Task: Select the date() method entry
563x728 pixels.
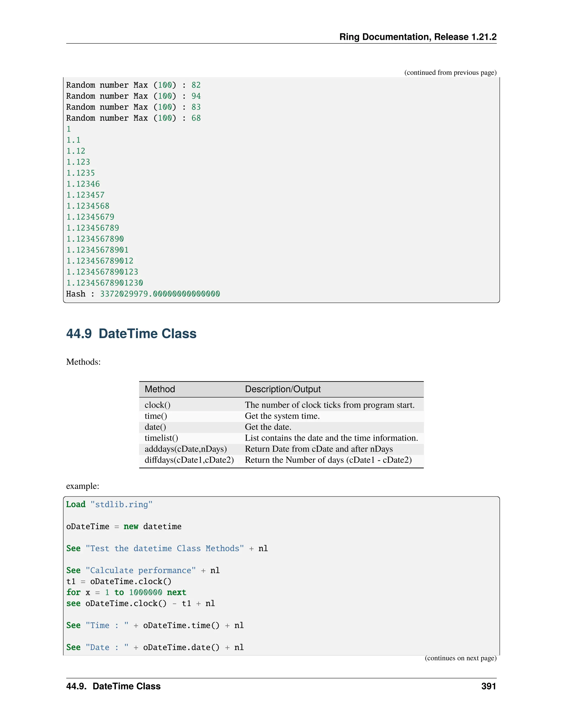Action: (x=155, y=427)
